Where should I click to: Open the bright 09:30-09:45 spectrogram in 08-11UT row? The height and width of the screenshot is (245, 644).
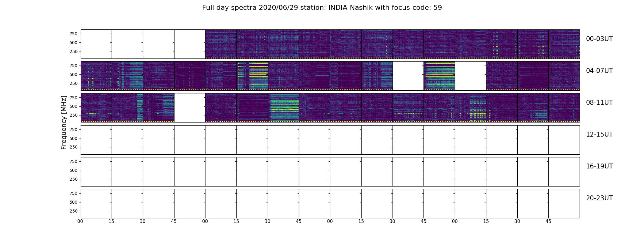tap(283, 107)
